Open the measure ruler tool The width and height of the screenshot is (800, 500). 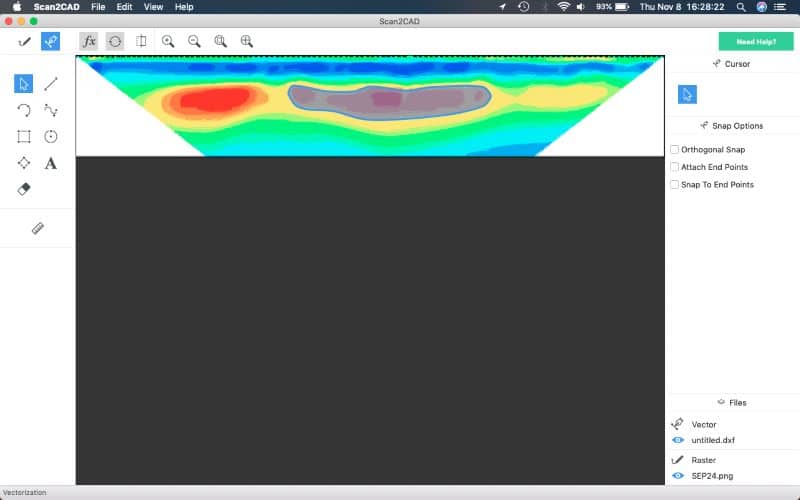pyautogui.click(x=38, y=228)
